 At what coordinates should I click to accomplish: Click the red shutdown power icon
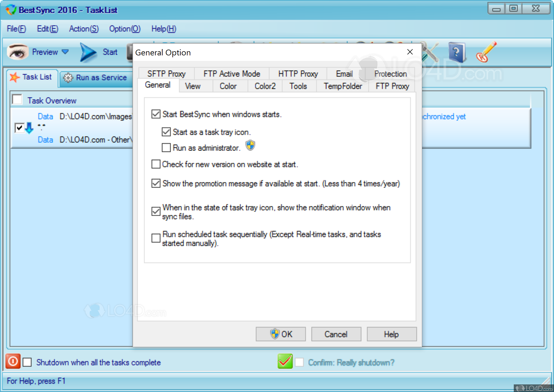[12, 362]
